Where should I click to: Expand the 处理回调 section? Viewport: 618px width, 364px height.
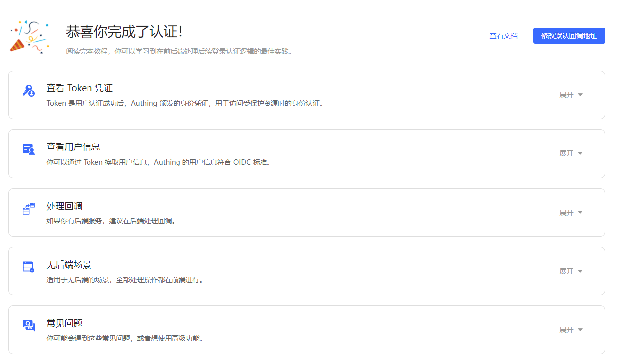click(x=571, y=213)
